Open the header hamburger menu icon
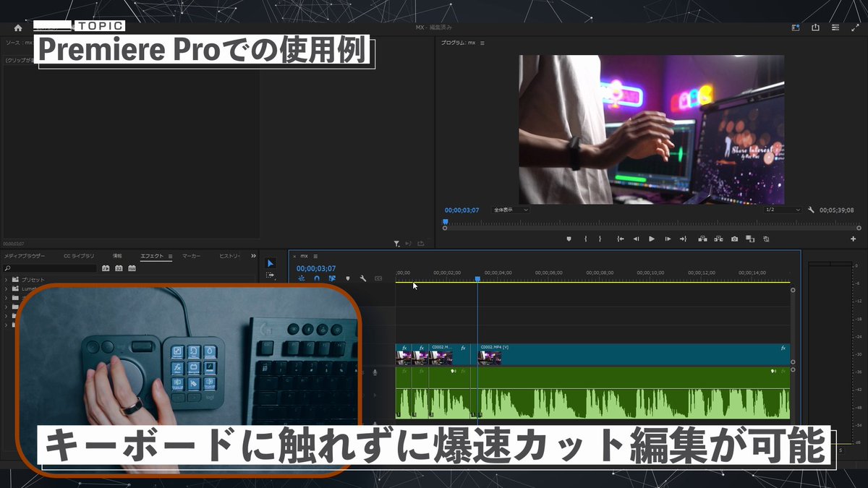This screenshot has width=868, height=488. point(835,27)
